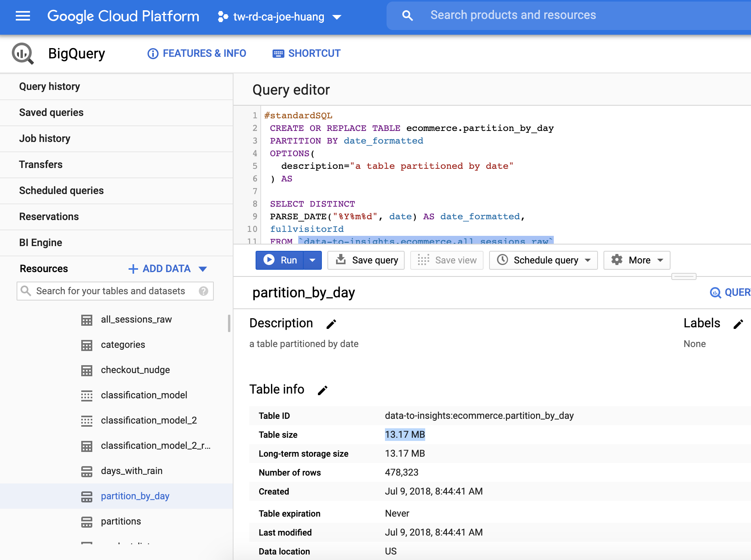Open BI Engine
This screenshot has height=560, width=751.
coord(116,243)
